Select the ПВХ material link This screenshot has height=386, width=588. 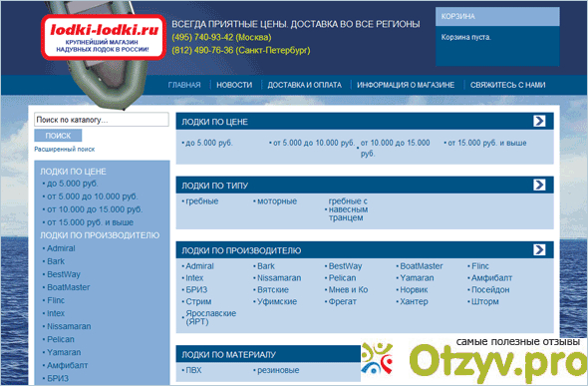pyautogui.click(x=193, y=370)
